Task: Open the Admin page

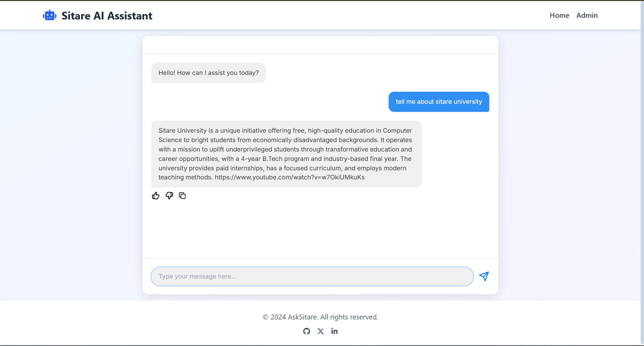Action: (587, 15)
